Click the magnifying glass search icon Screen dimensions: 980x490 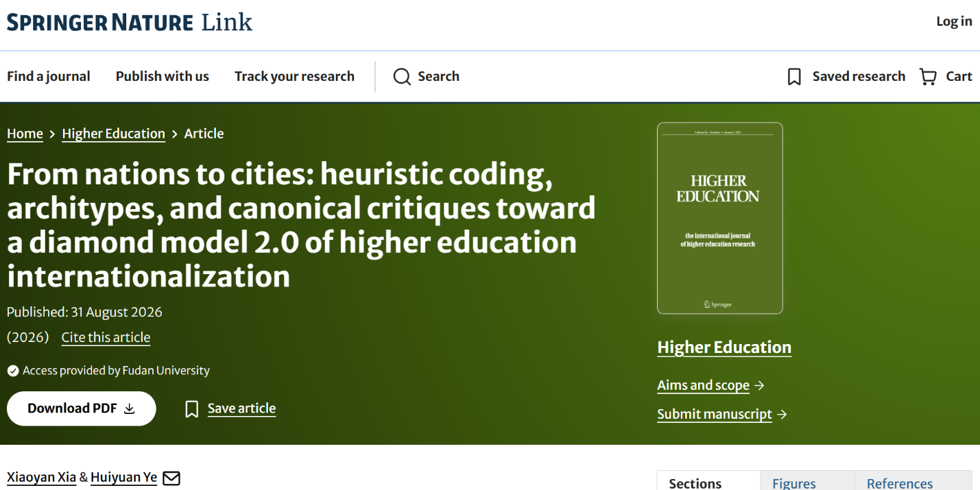[402, 77]
